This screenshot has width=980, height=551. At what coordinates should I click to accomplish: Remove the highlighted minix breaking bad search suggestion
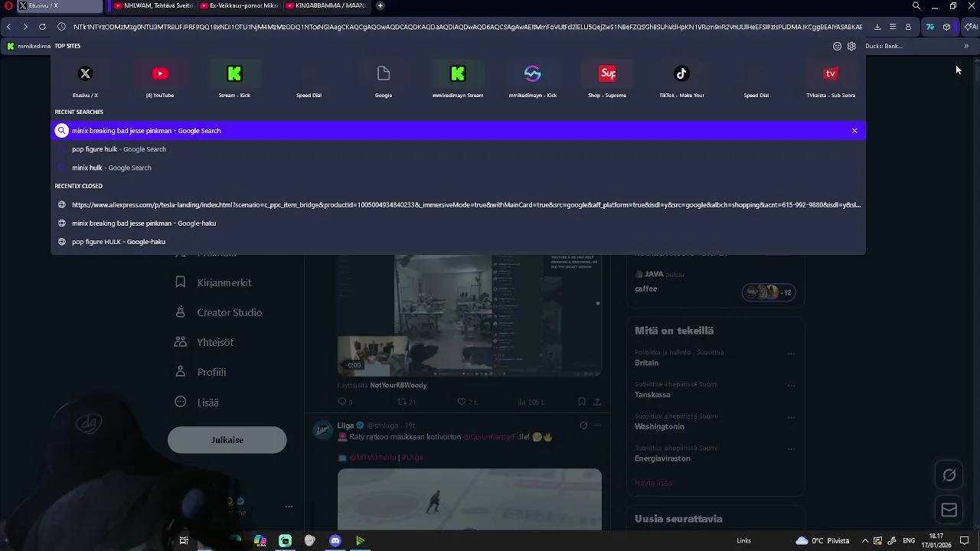854,131
